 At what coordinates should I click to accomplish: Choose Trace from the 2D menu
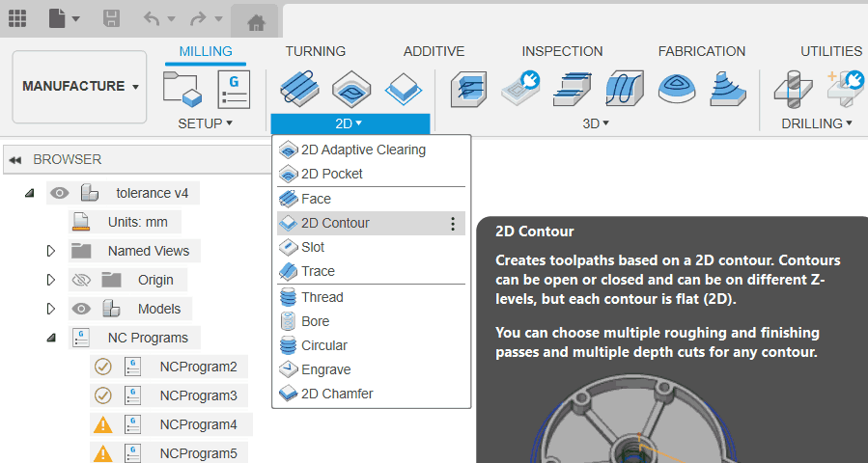(x=371, y=271)
